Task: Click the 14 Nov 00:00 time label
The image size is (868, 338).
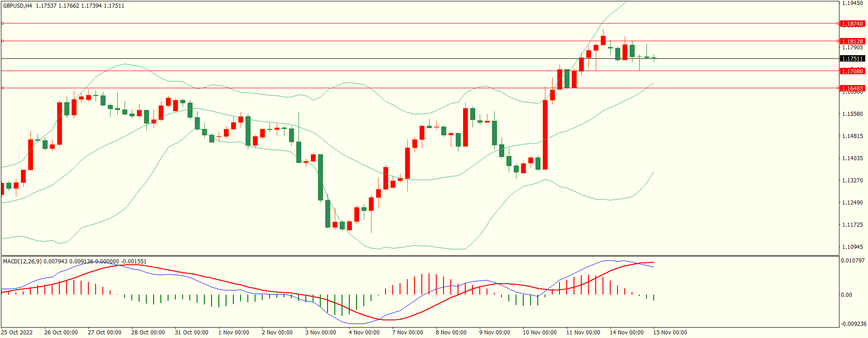Action: coord(627,333)
